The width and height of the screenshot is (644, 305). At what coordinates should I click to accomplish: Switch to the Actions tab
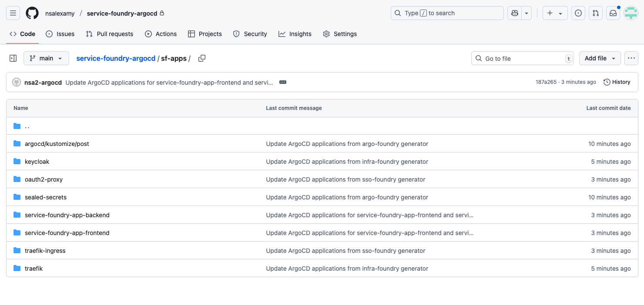[x=161, y=34]
